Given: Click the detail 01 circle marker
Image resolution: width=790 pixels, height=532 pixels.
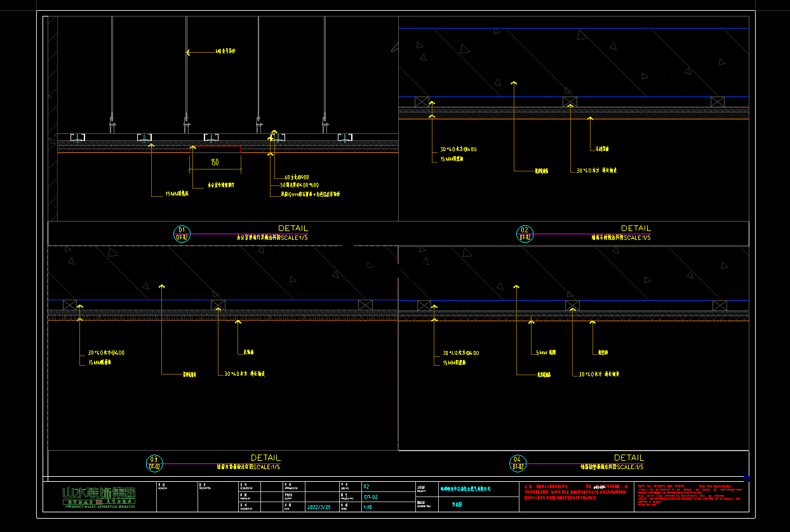Looking at the screenshot, I should pyautogui.click(x=182, y=234).
